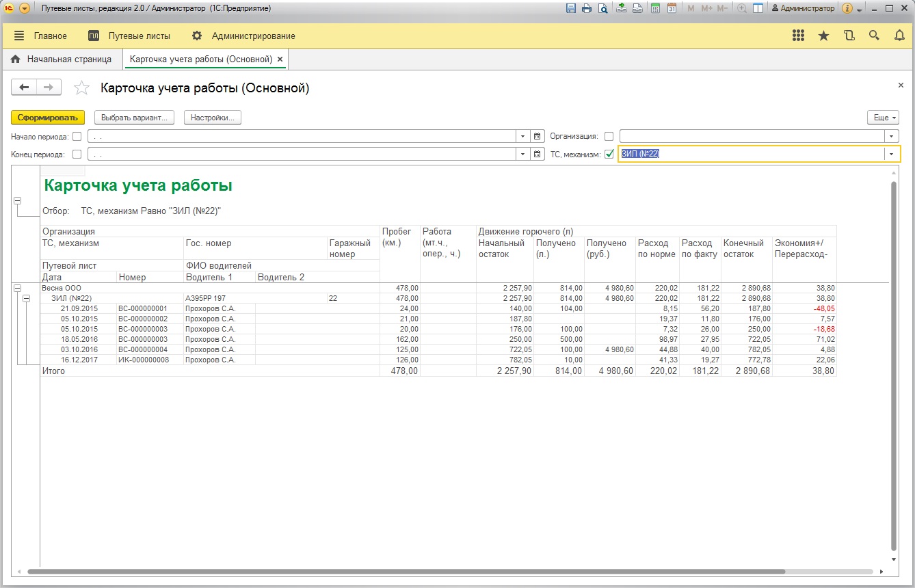Open the calendar icon
Screen dimensions: 915x588
click(672, 8)
